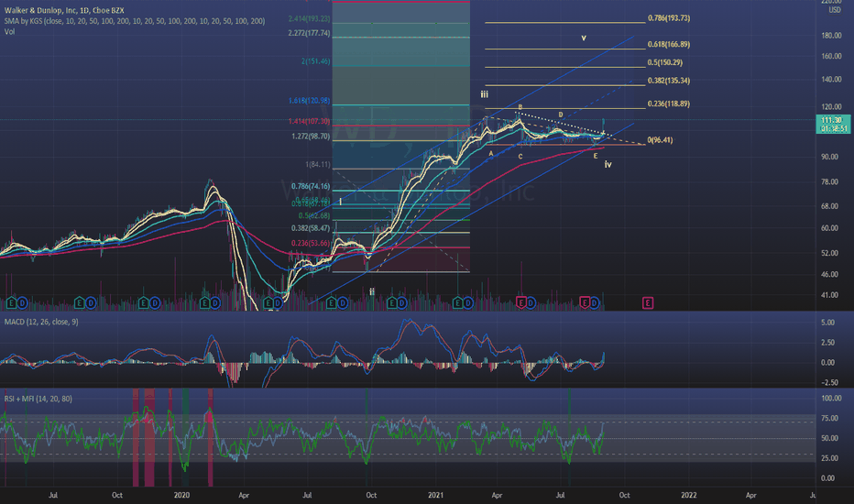Select Fibonacci level 0.786(193.73)
This screenshot has width=854, height=504.
coord(669,18)
